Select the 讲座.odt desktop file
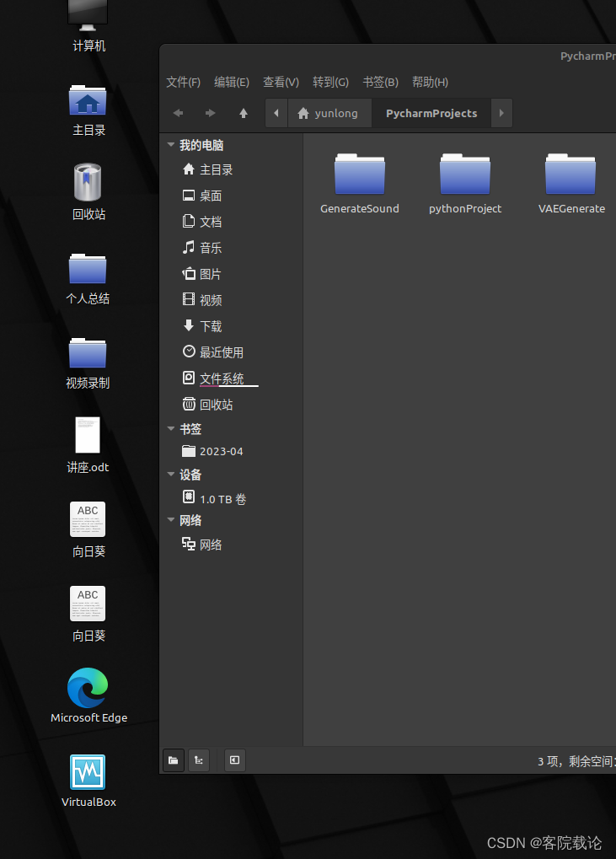This screenshot has height=859, width=616. click(x=88, y=445)
